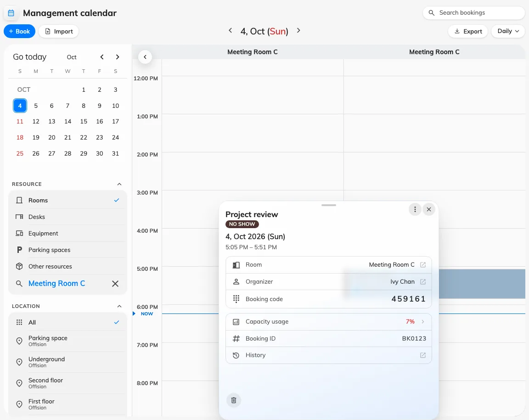Image resolution: width=529 pixels, height=420 pixels.
Task: Click the first Meeting Room C column header
Action: (x=253, y=52)
